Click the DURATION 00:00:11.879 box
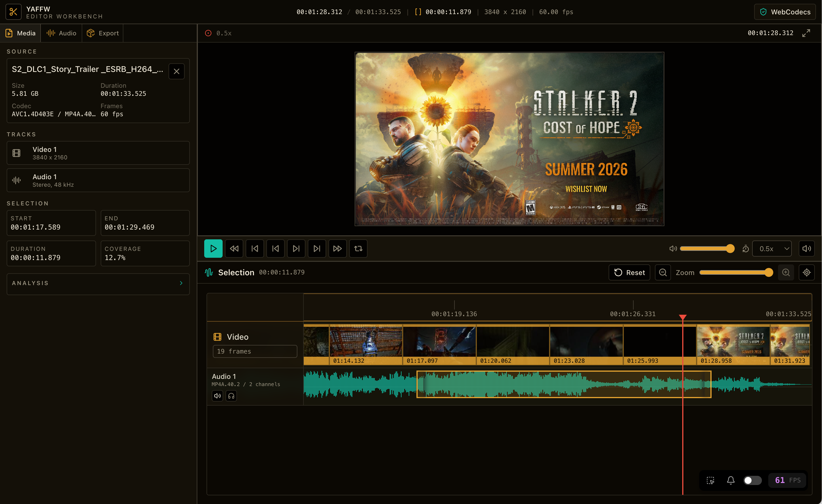 pyautogui.click(x=51, y=253)
